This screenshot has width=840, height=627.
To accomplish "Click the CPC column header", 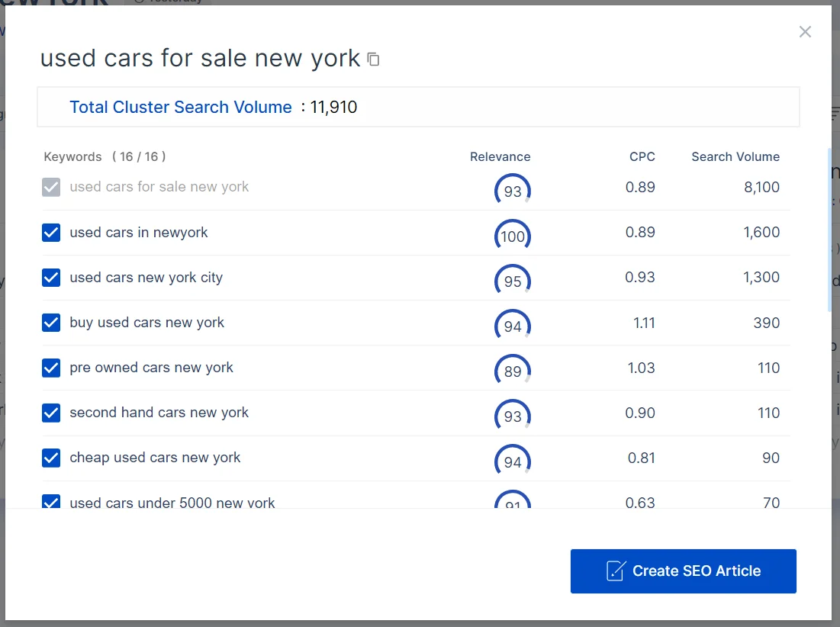I will 642,157.
